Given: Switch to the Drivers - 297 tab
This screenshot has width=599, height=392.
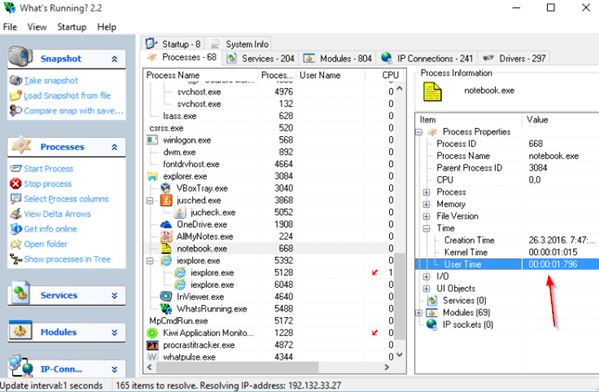Looking at the screenshot, I should (x=514, y=58).
